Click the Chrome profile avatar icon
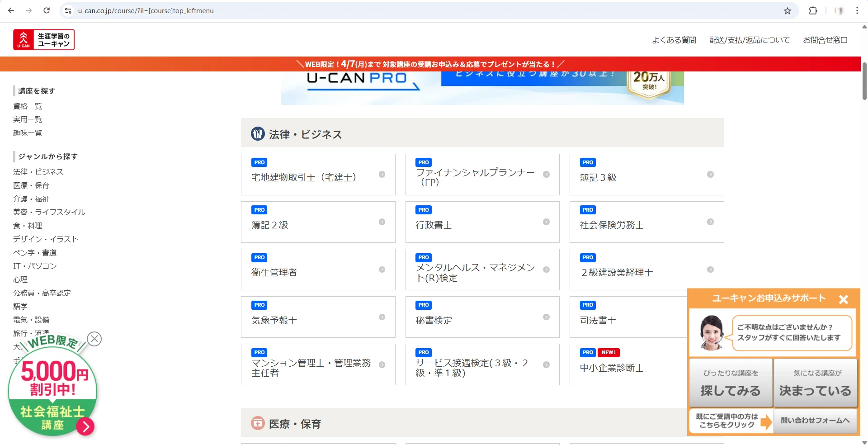This screenshot has height=445, width=868. [839, 10]
